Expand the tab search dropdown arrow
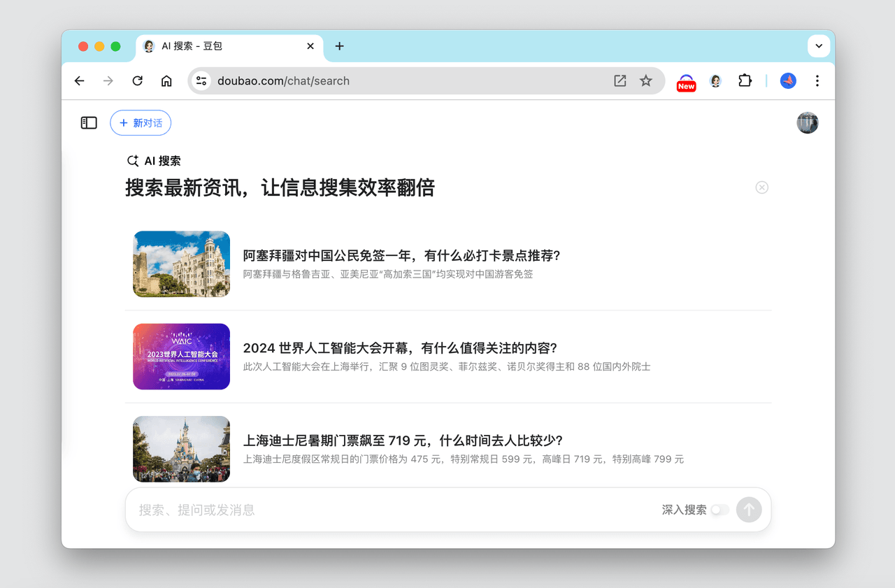Image resolution: width=895 pixels, height=588 pixels. (x=819, y=46)
